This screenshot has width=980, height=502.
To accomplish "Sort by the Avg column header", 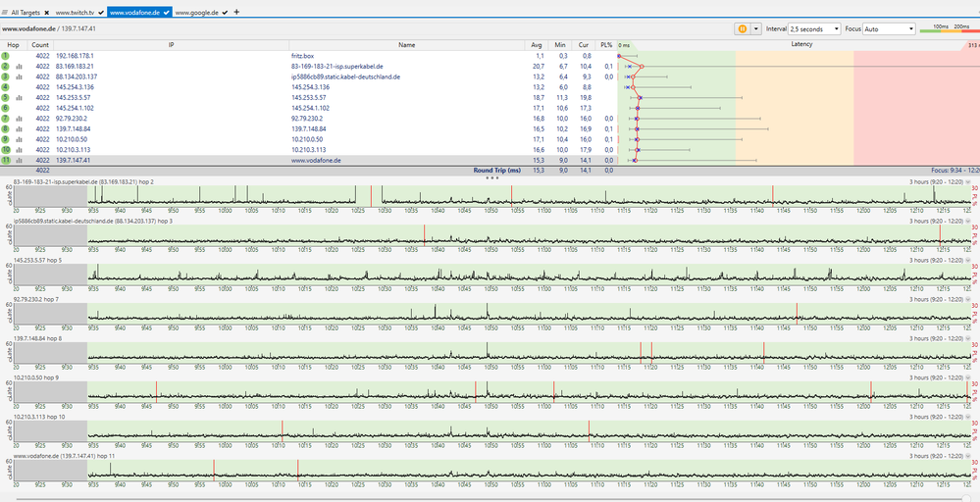I will click(x=537, y=45).
